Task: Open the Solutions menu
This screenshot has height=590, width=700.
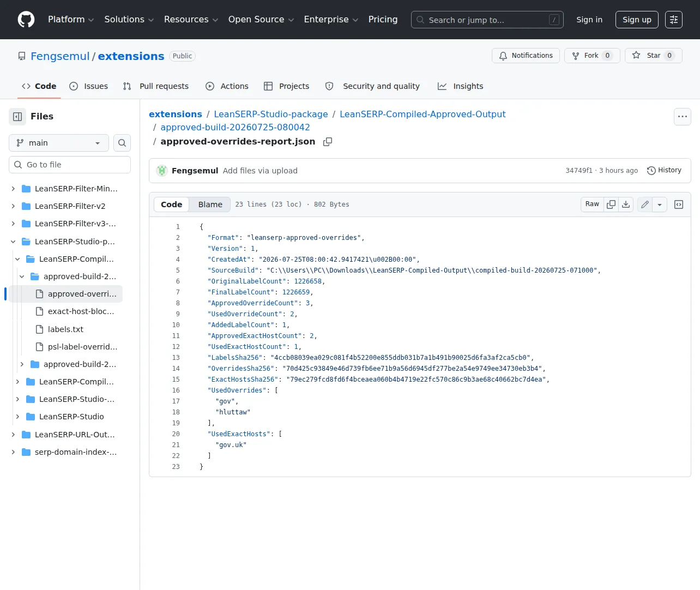Action: coord(129,20)
